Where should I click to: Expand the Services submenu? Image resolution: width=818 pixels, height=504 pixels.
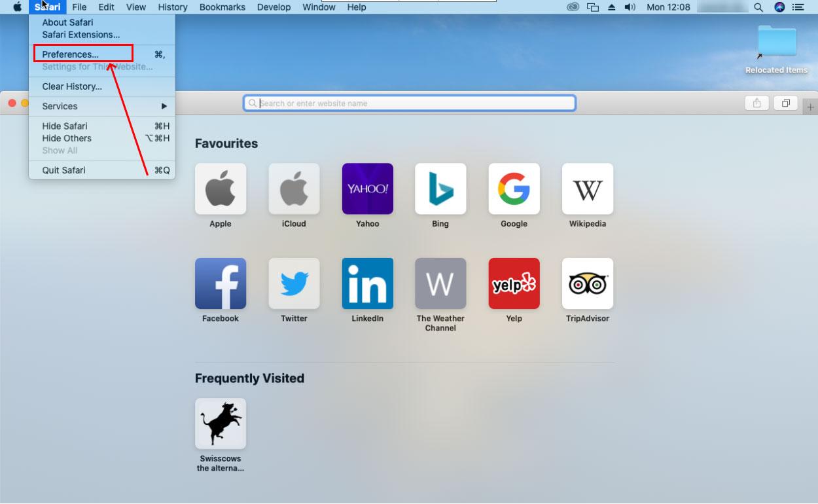click(102, 106)
